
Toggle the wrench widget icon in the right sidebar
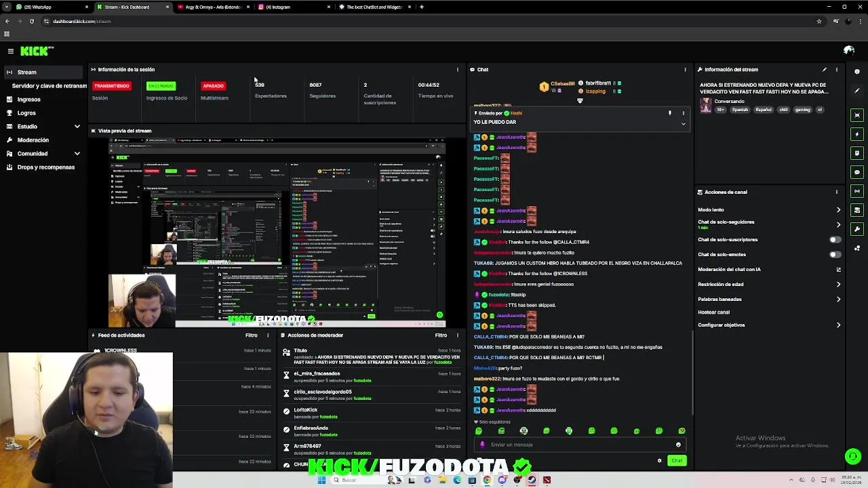857,229
